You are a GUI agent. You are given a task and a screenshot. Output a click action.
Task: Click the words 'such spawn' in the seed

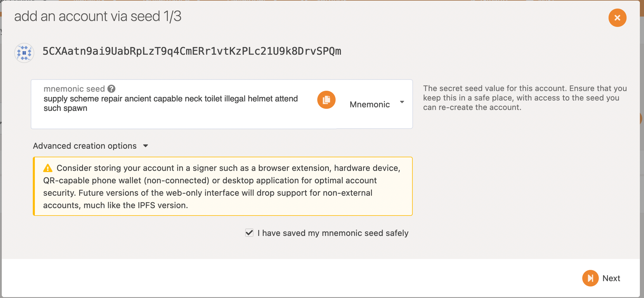click(x=65, y=108)
